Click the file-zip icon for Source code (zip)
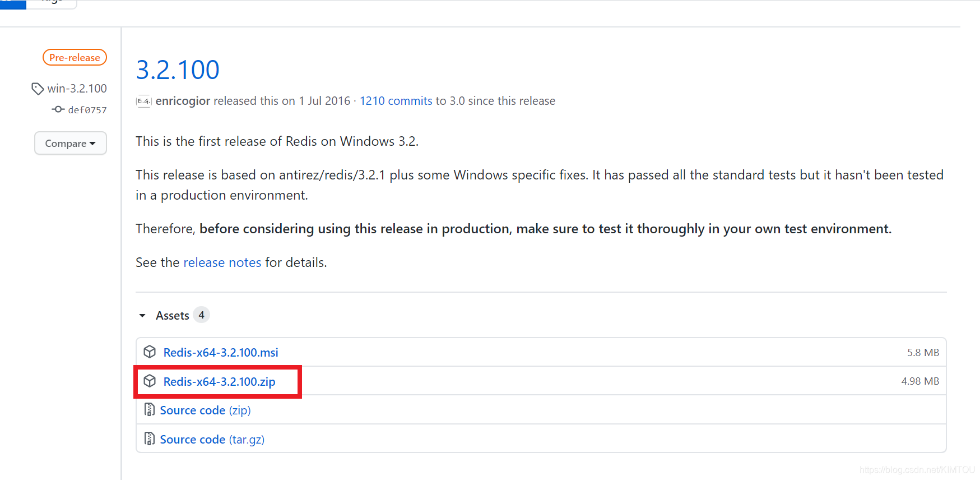Screen dimensions: 980x480 click(x=150, y=410)
